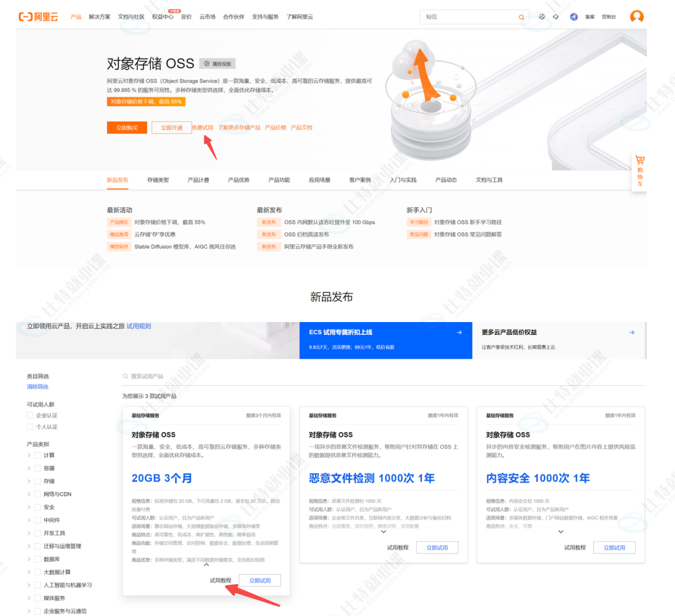Switch to the 客户案例 tab
This screenshot has width=675, height=616.
[360, 180]
